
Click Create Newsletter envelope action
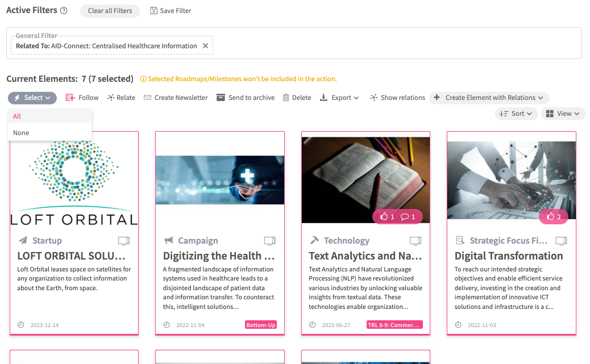(x=147, y=98)
